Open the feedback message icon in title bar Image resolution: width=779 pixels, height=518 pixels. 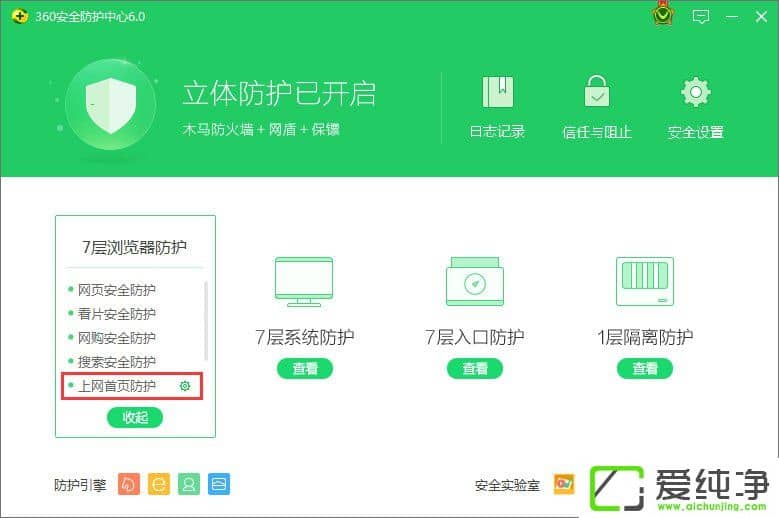[701, 16]
